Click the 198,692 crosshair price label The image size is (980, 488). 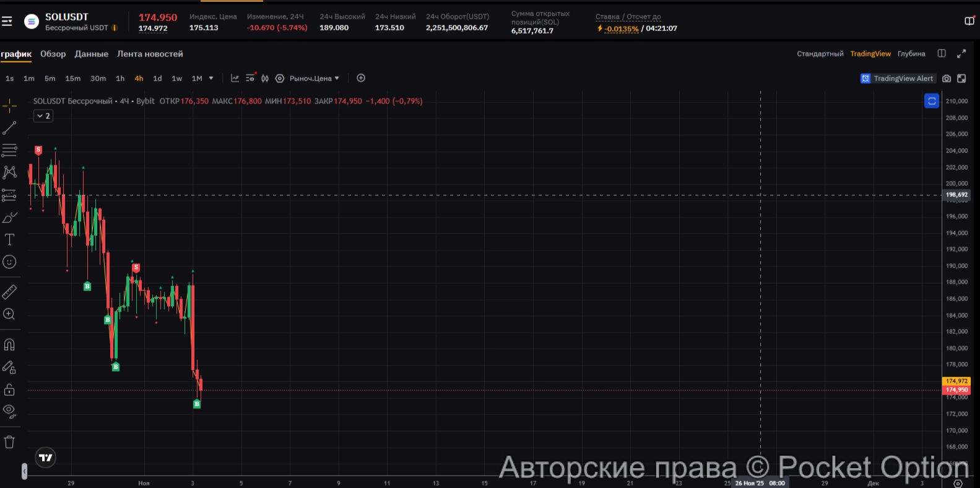pyautogui.click(x=956, y=194)
